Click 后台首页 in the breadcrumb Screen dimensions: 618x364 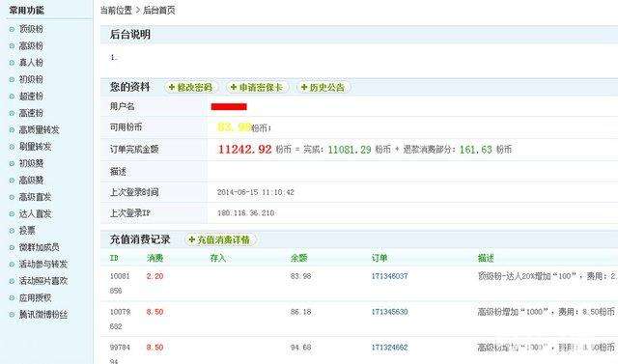click(x=158, y=11)
